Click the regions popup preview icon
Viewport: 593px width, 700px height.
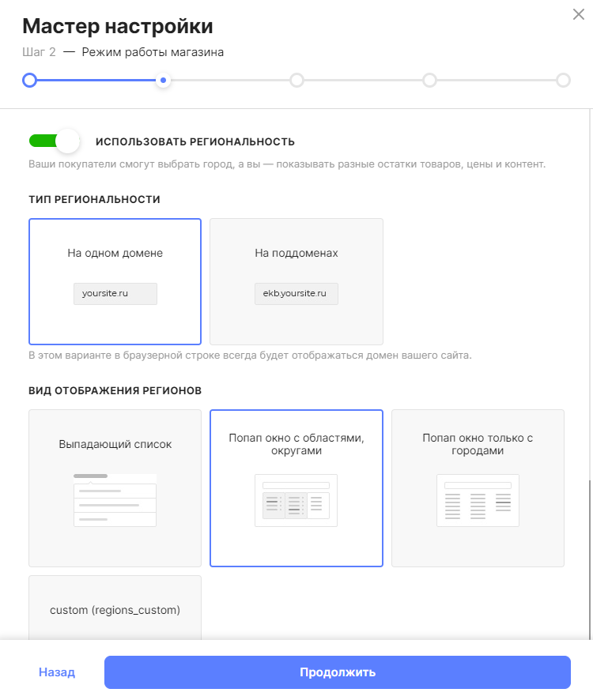click(296, 500)
